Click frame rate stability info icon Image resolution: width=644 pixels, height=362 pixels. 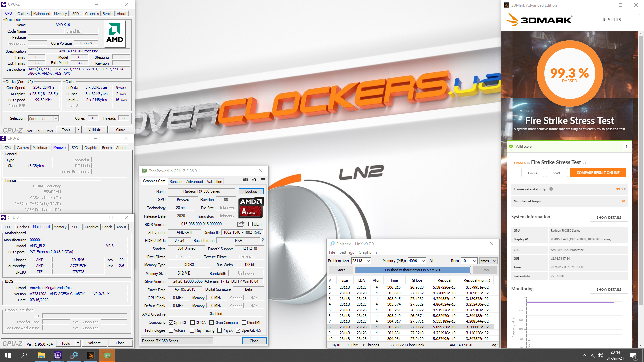[x=551, y=189]
